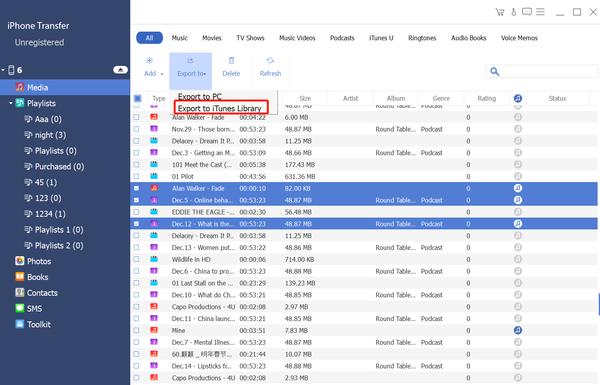Uncheck the Dec.12 - What is the row

click(x=136, y=223)
